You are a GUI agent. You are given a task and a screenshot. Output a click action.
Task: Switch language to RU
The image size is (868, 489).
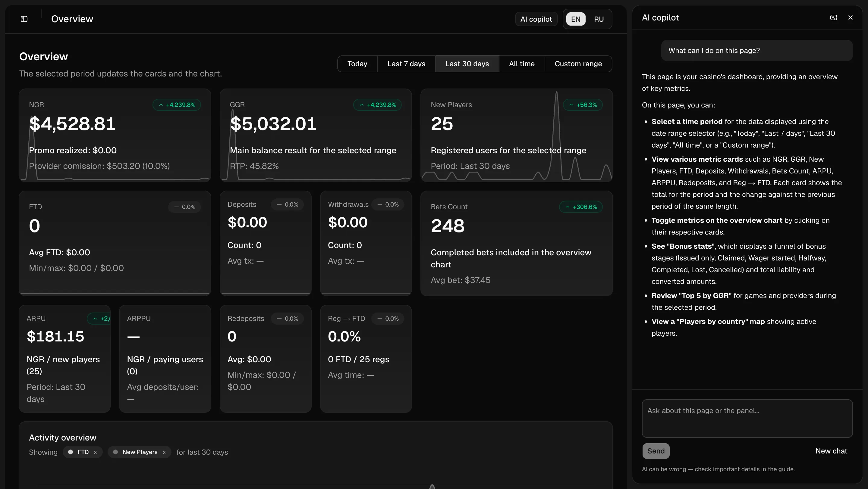tap(599, 19)
